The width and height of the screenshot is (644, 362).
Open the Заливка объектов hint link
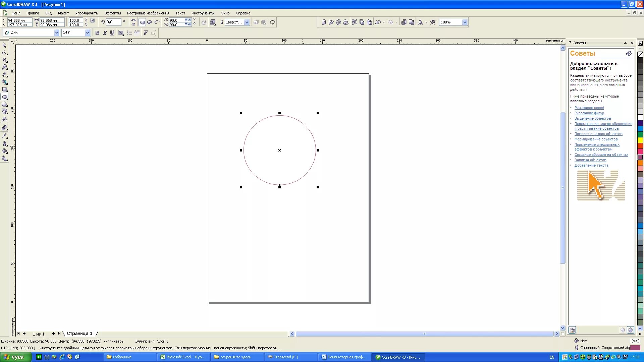point(590,160)
